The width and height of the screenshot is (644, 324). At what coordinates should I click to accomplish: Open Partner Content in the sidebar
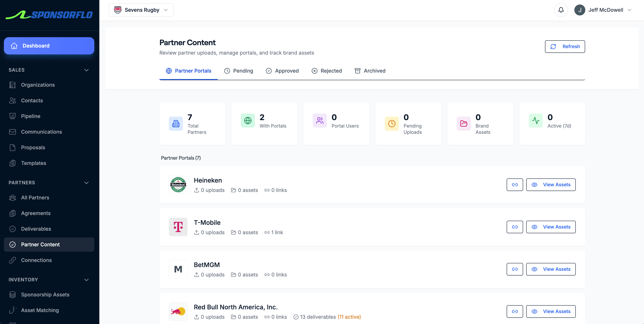[40, 245]
